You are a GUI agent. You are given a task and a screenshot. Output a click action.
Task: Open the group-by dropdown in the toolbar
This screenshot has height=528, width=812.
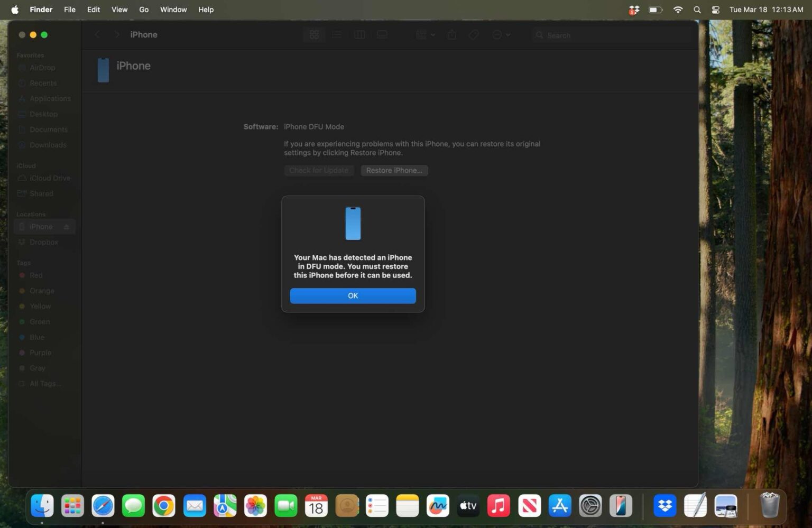(x=425, y=34)
